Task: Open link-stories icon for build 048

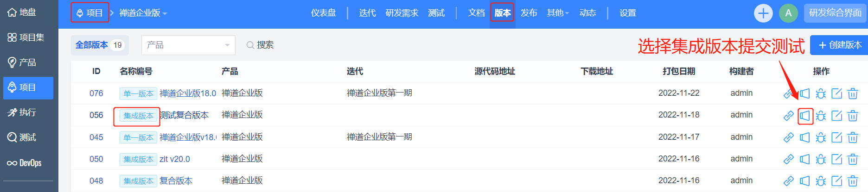Action: point(789,181)
